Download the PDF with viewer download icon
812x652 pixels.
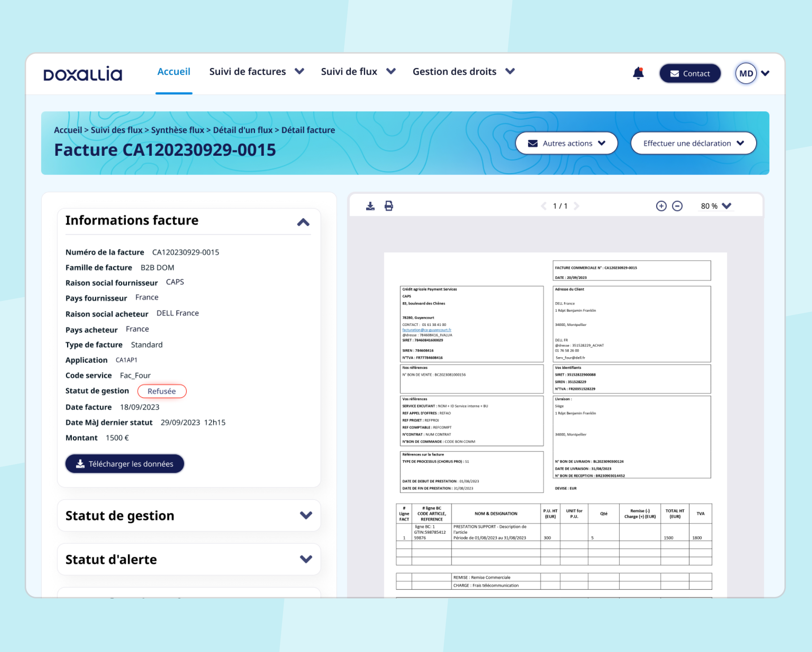[x=370, y=206]
